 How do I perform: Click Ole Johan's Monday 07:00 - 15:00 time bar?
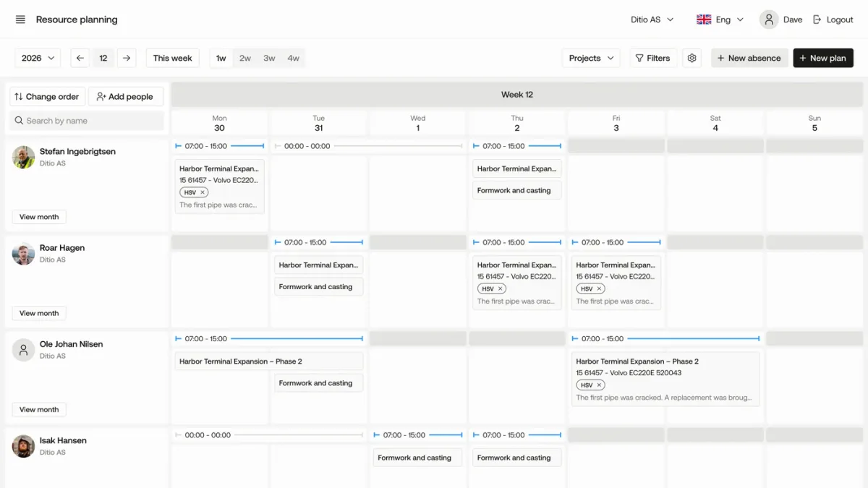[x=269, y=338]
